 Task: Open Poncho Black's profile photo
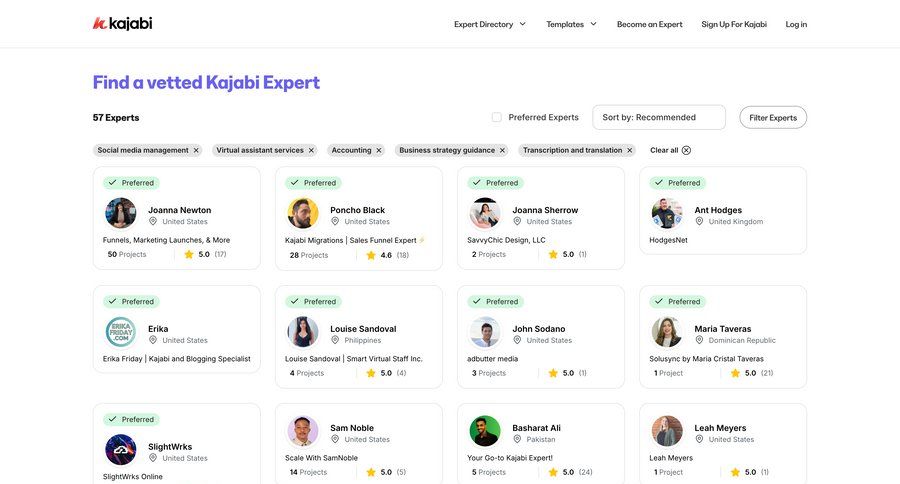click(x=303, y=213)
